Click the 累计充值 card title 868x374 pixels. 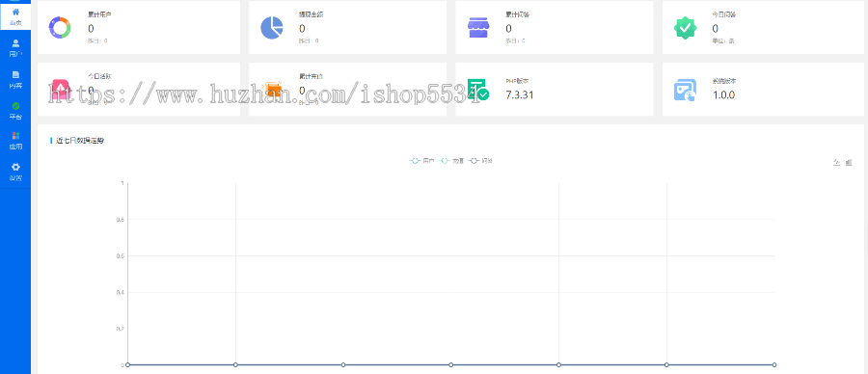(x=312, y=76)
